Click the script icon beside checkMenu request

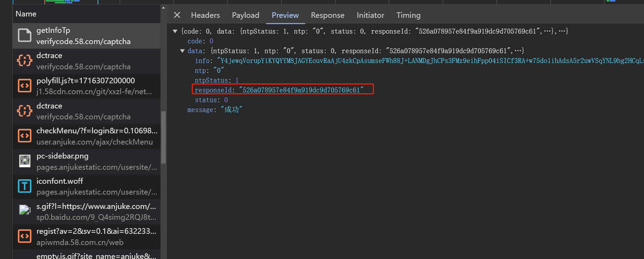24,136
